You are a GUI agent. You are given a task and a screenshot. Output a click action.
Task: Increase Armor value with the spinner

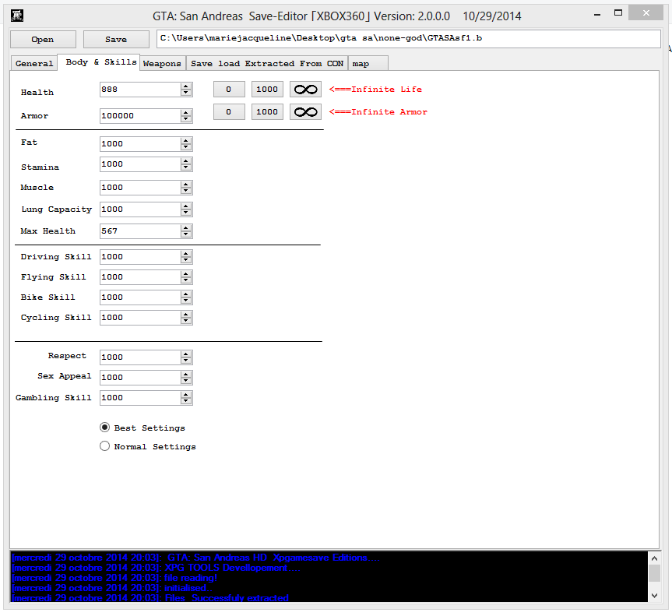tap(186, 112)
